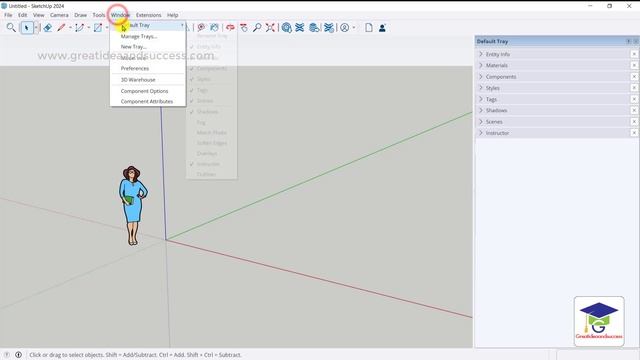Open the Arc tool dropdown arrow

point(89,28)
